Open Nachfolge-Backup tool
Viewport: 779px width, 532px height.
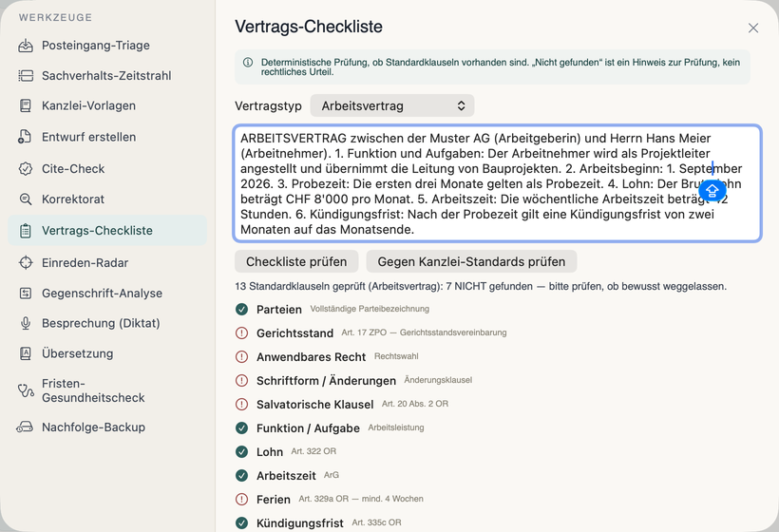[x=107, y=427]
